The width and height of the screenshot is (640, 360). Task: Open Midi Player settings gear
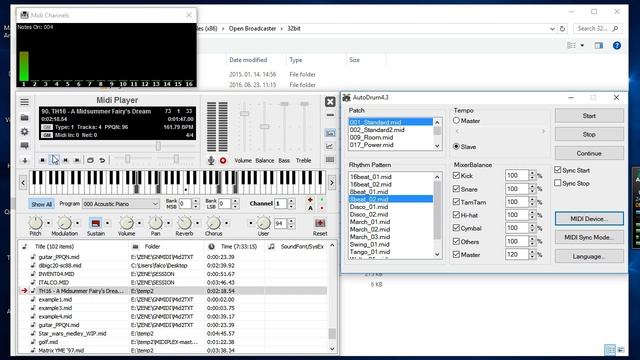(24, 131)
